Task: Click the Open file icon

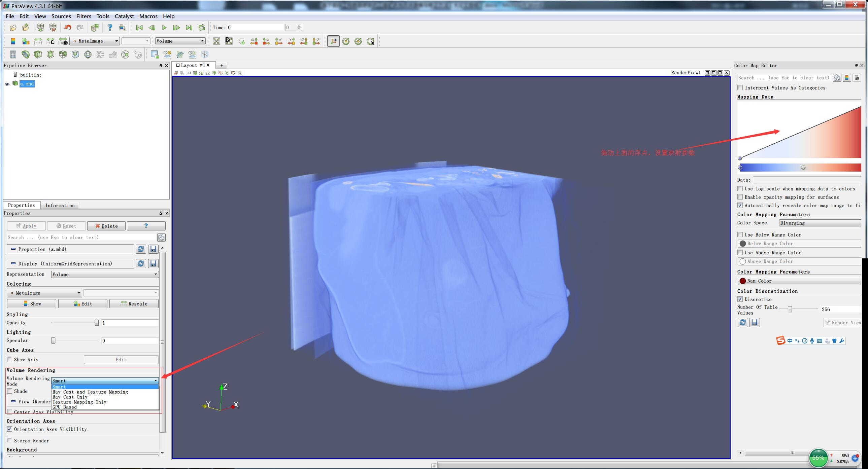Action: (x=13, y=28)
